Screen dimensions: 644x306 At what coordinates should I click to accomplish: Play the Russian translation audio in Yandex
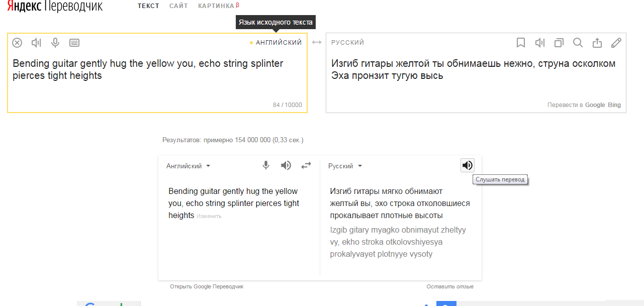click(x=540, y=43)
